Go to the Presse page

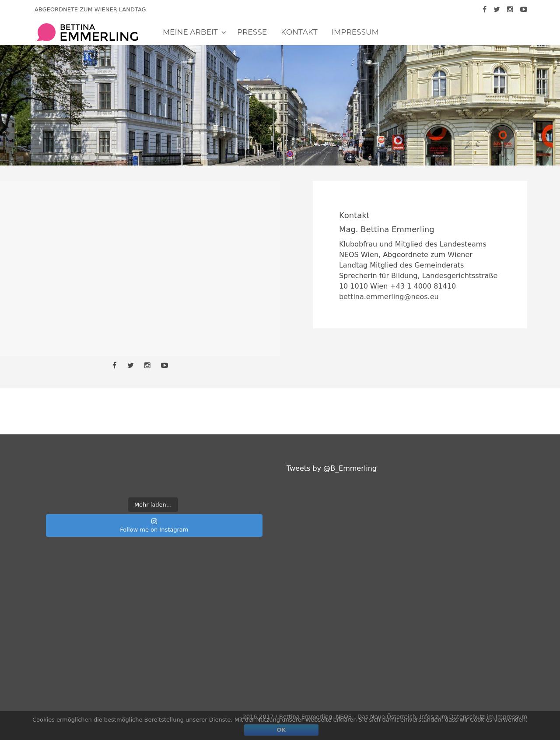point(252,32)
